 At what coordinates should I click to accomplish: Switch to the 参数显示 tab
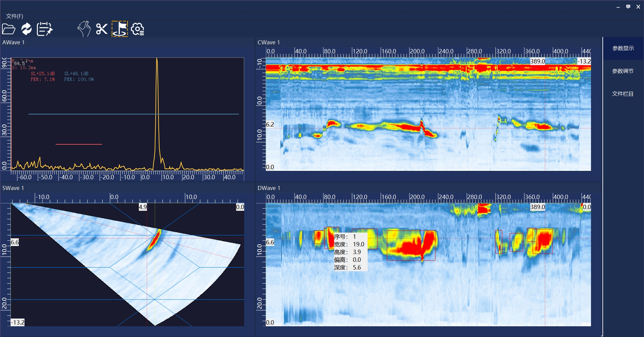623,48
